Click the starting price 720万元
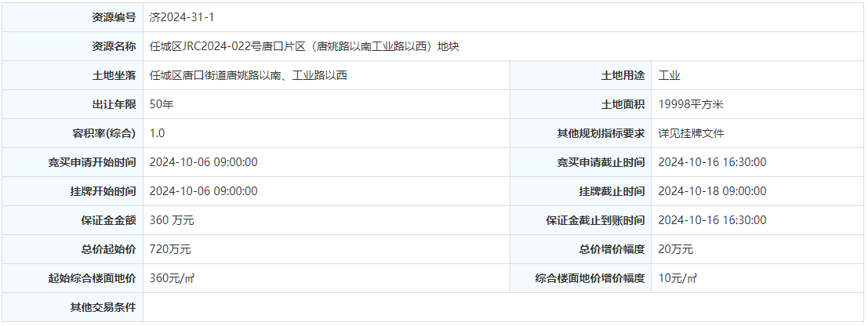Image resolution: width=868 pixels, height=326 pixels. [170, 249]
